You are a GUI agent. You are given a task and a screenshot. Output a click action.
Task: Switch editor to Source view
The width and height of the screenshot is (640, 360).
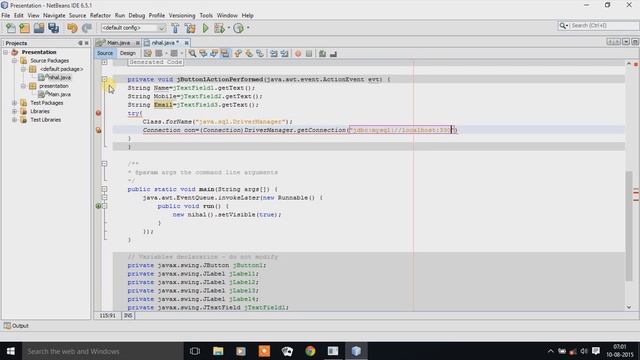[x=105, y=53]
